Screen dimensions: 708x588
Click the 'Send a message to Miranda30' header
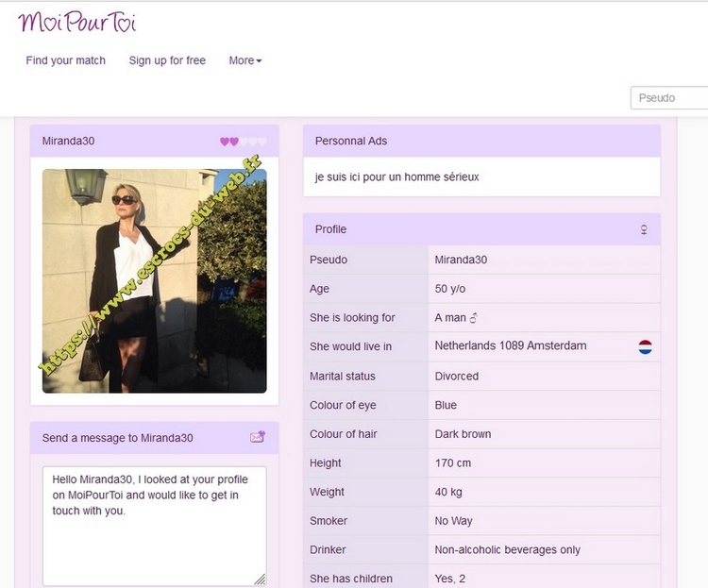(118, 438)
